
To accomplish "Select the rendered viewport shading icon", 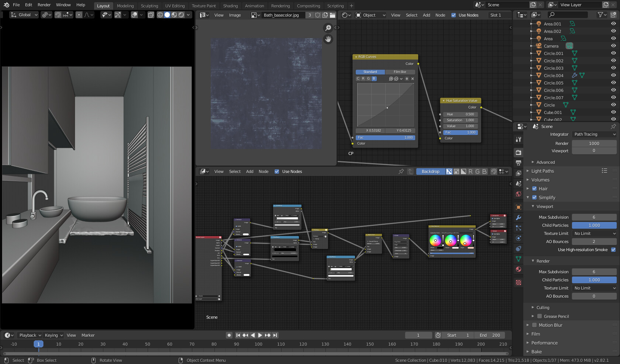I will (181, 15).
